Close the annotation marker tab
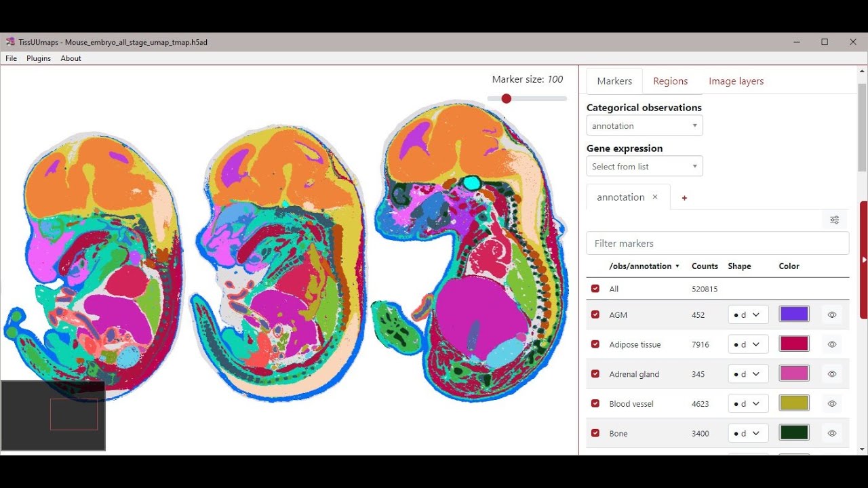Screen dimensions: 868x488 pyautogui.click(x=655, y=197)
